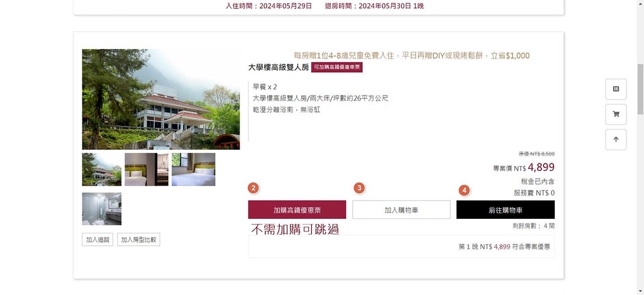Select the bedroom with window thumbnail
The image size is (644, 295).
click(x=194, y=169)
